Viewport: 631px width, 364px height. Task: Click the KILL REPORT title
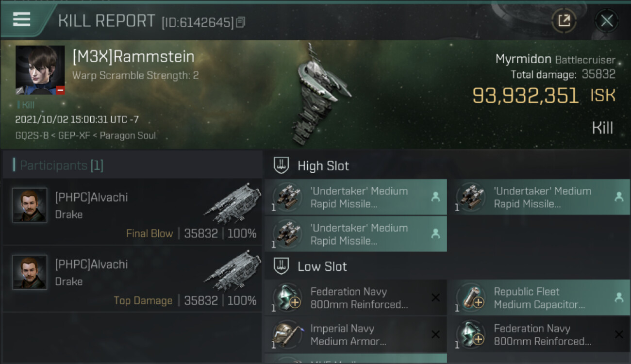point(106,21)
